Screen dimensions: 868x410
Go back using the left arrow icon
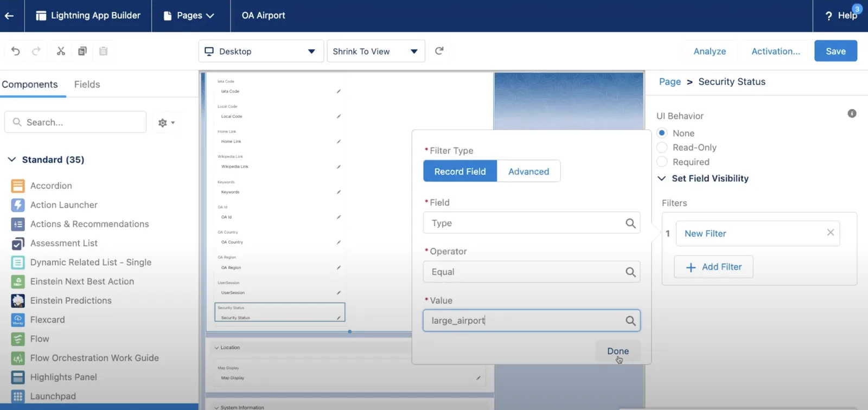point(9,16)
